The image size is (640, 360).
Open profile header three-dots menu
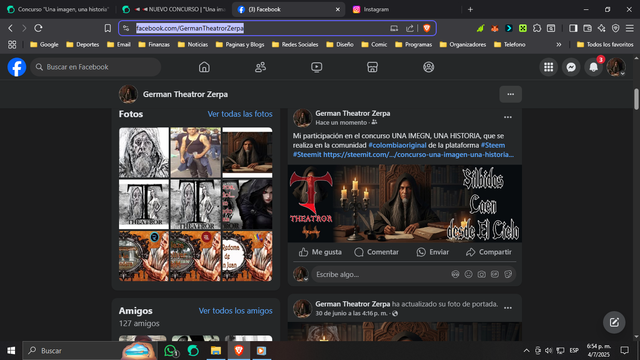pyautogui.click(x=511, y=94)
